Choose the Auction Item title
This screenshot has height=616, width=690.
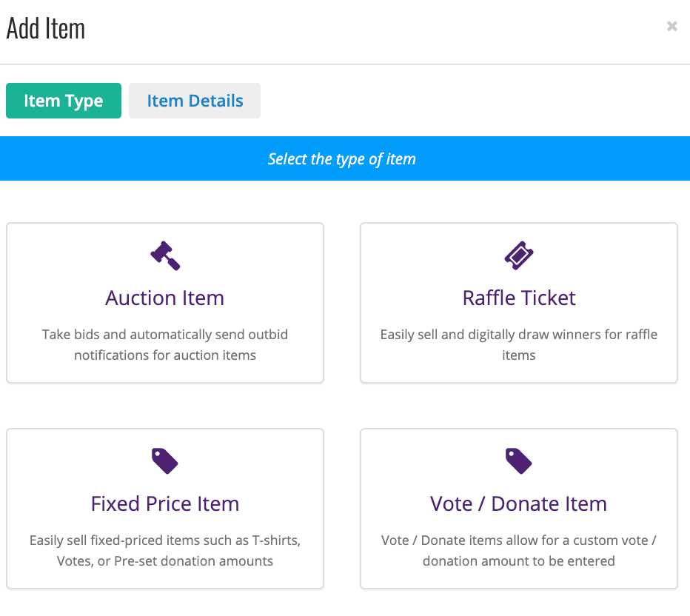coord(165,298)
